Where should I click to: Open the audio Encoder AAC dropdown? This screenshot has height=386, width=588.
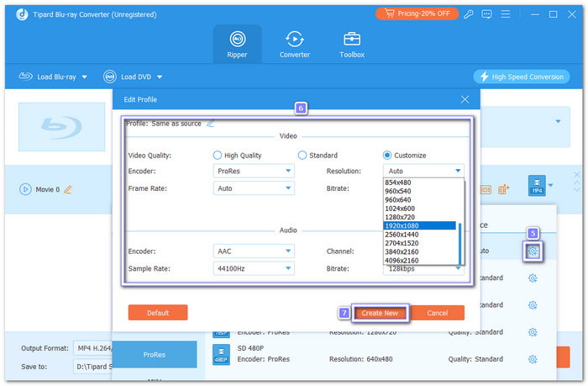254,251
